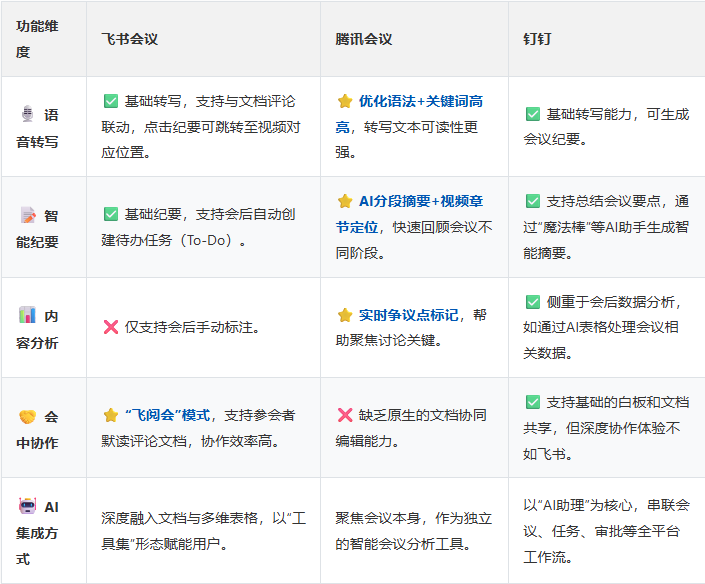
Task: Click the row label AI集成方式
Action: 37,533
